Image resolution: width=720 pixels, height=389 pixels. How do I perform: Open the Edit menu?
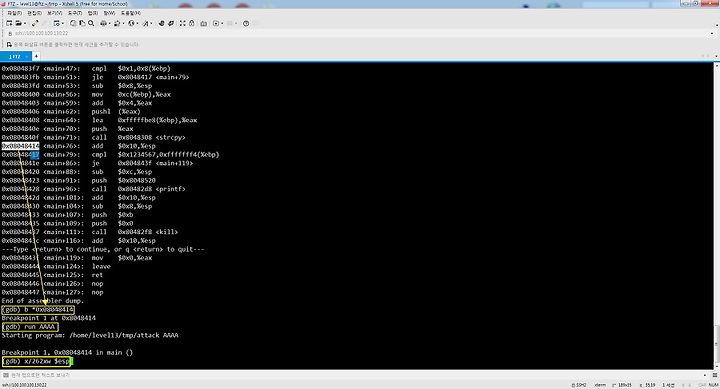34,13
